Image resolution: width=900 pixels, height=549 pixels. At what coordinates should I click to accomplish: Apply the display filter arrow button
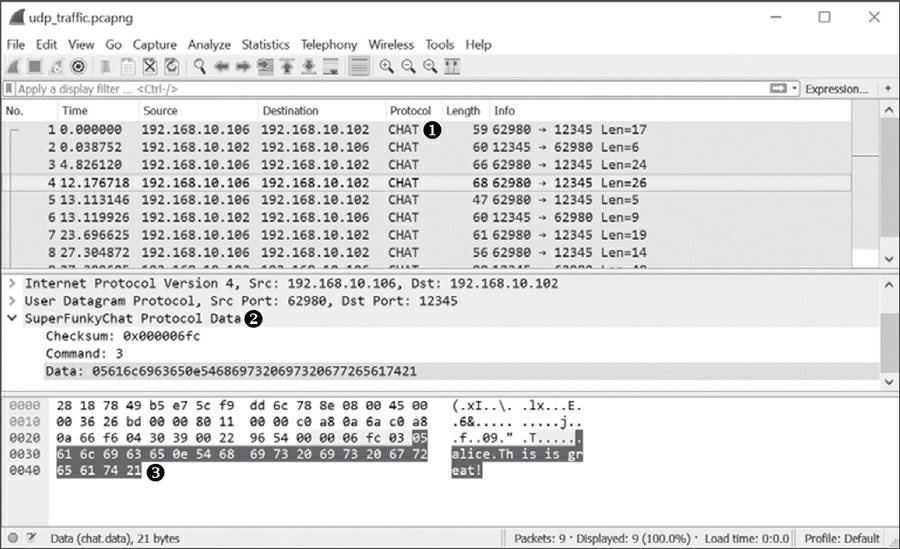[778, 88]
